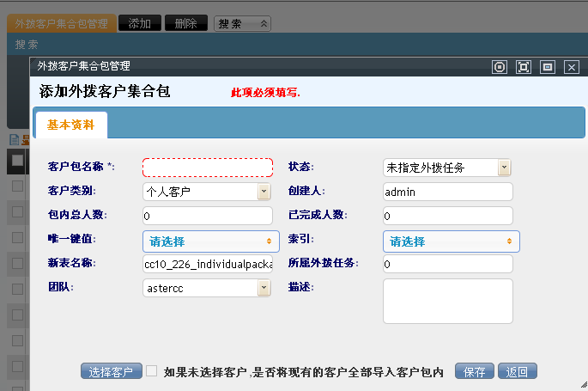Open the 唯一键值 select box
This screenshot has width=588, height=391.
[x=210, y=241]
